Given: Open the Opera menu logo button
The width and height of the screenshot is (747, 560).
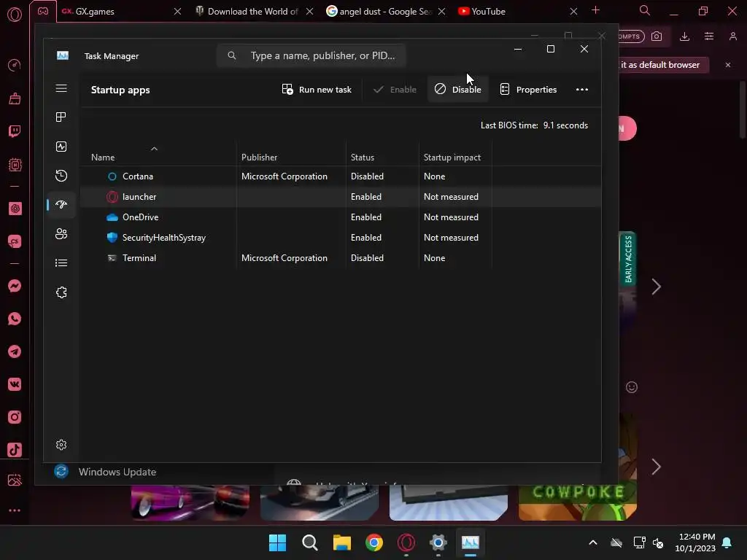Looking at the screenshot, I should (x=15, y=15).
